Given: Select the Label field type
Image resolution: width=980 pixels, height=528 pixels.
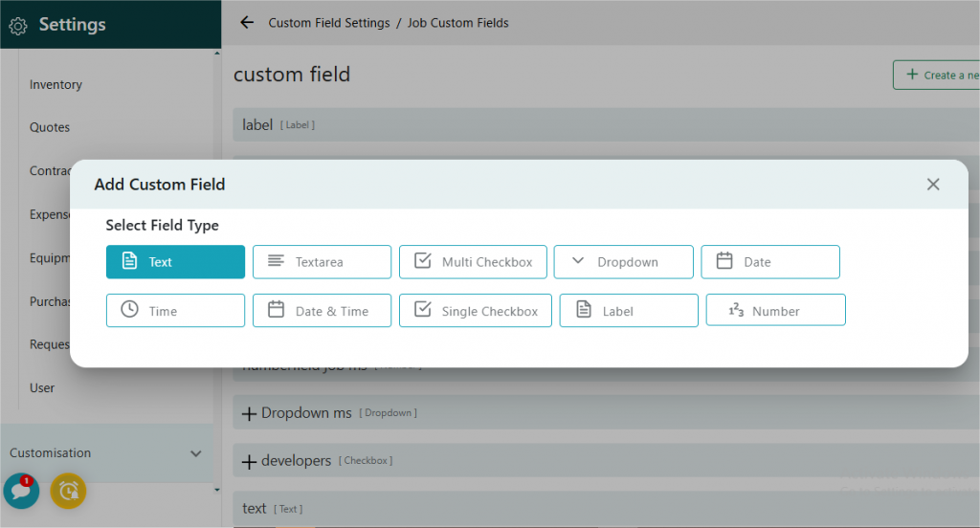Looking at the screenshot, I should point(628,311).
